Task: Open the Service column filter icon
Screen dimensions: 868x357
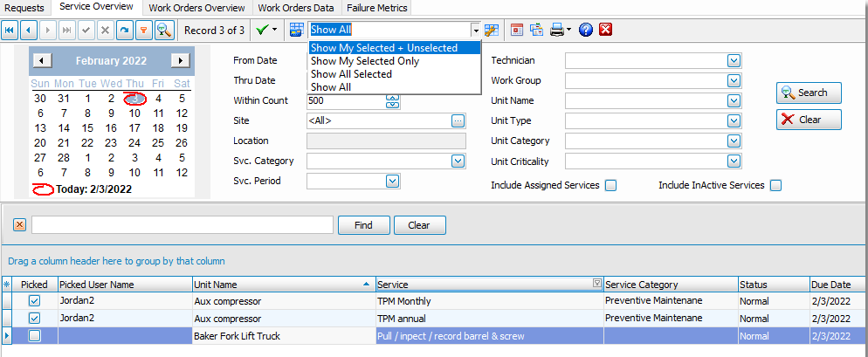Action: [596, 284]
